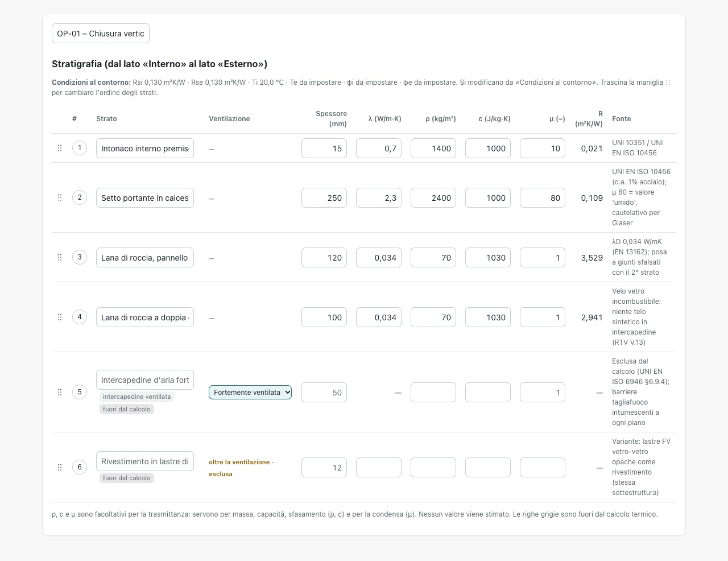Click the Spessore (mm) column header

coord(331,118)
